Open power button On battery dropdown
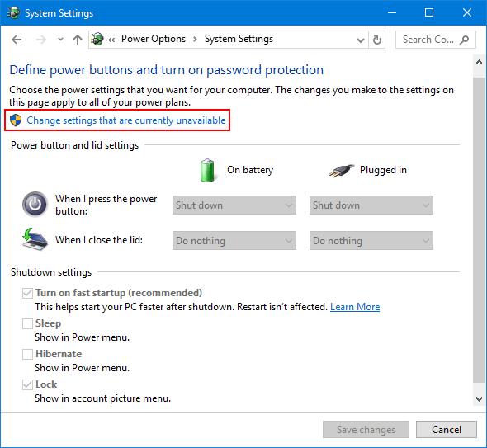The width and height of the screenshot is (487, 448). (x=234, y=205)
